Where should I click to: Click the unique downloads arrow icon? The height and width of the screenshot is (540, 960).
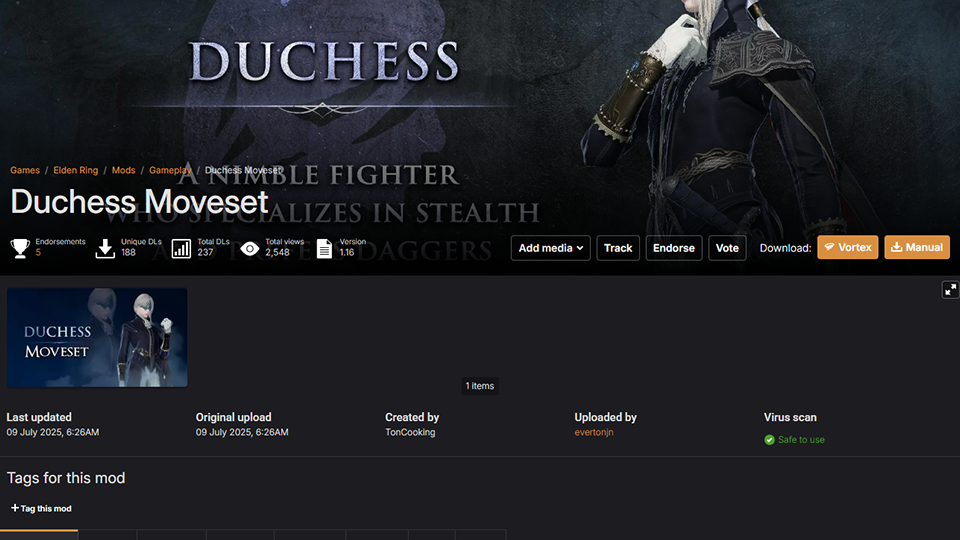(x=105, y=248)
